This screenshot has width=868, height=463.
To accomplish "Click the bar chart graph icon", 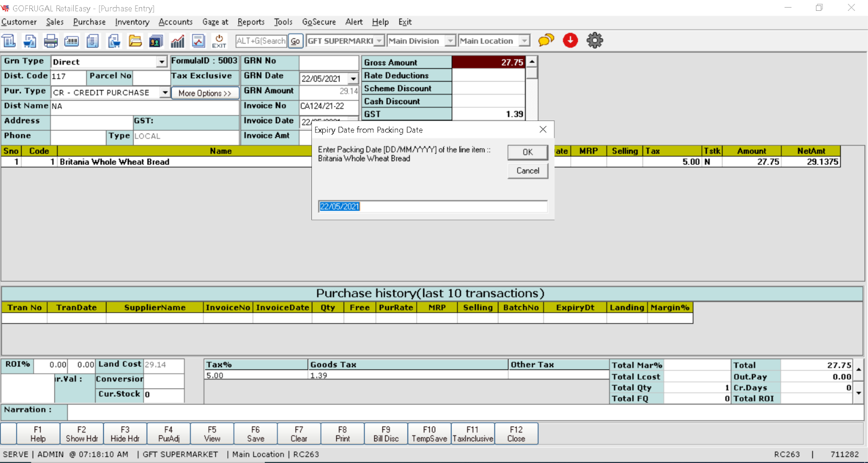I will [177, 41].
